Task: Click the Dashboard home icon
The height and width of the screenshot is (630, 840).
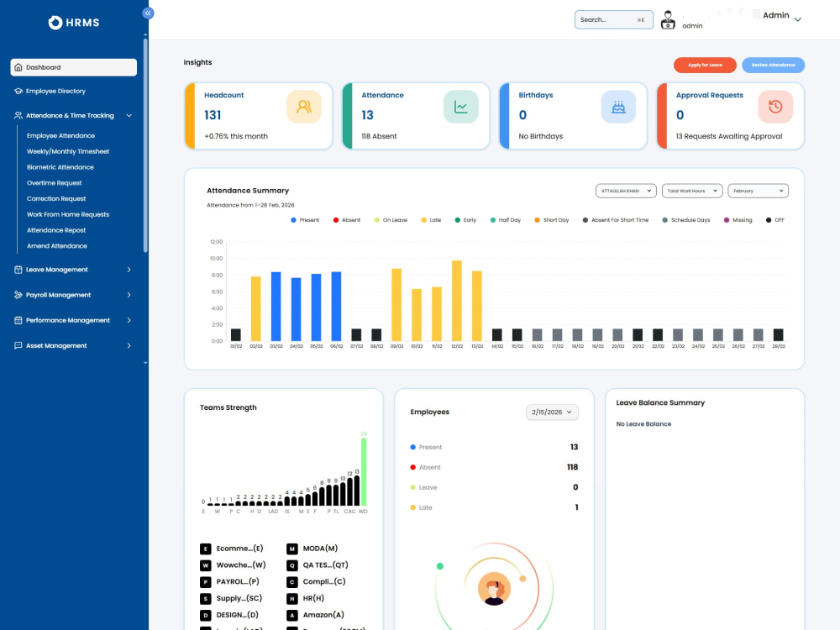Action: coord(18,67)
